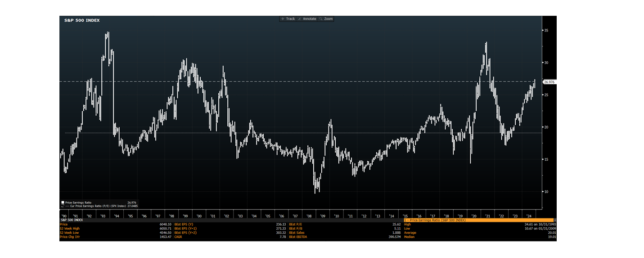Click the 19.01 median value

click(x=551, y=236)
